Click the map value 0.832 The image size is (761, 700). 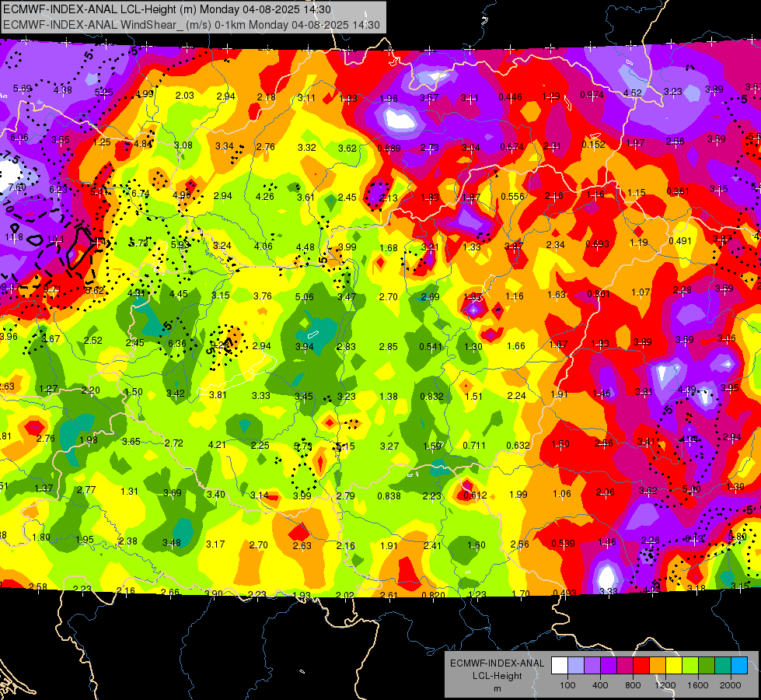[432, 397]
